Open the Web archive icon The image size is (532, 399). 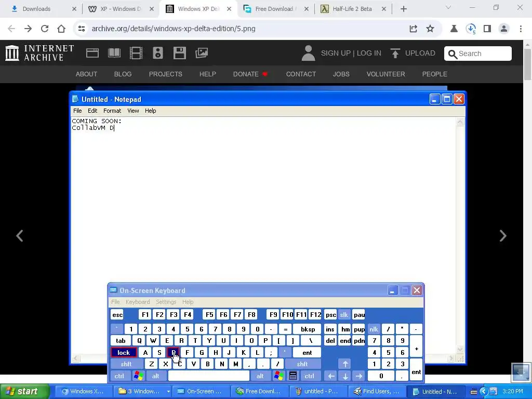[x=92, y=53]
